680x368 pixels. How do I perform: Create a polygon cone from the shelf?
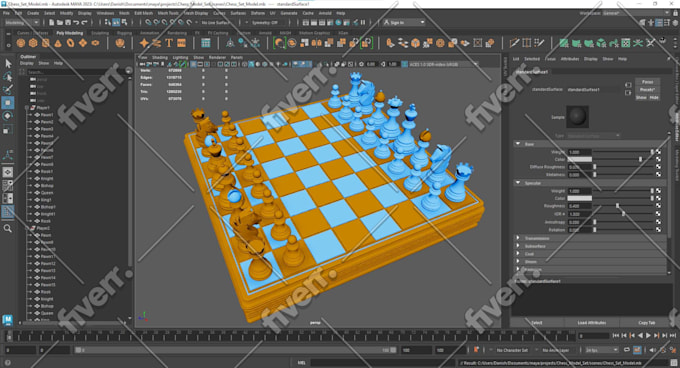58,43
